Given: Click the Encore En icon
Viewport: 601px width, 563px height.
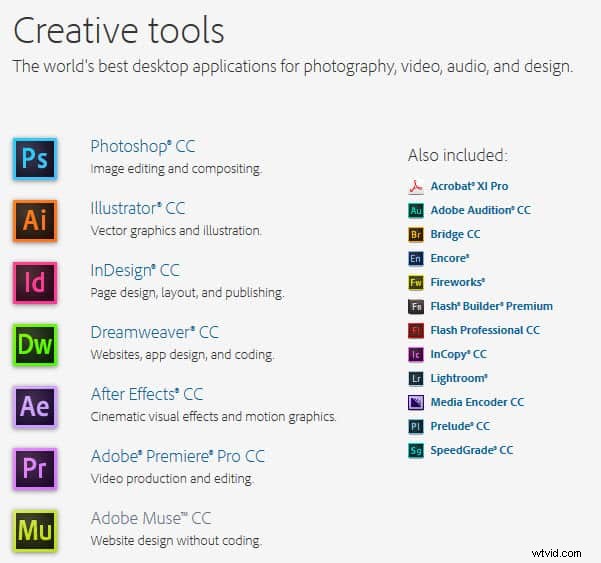Looking at the screenshot, I should coord(416,259).
